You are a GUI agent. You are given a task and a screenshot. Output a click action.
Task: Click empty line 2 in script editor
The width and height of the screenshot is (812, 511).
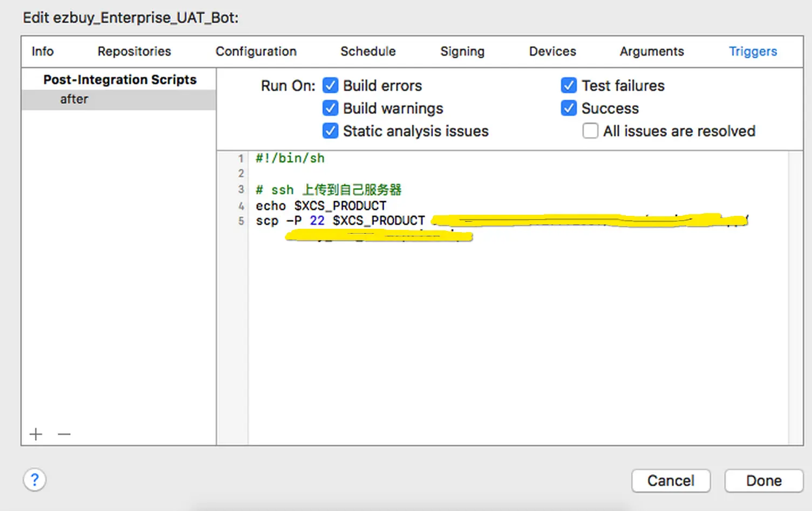(518, 173)
